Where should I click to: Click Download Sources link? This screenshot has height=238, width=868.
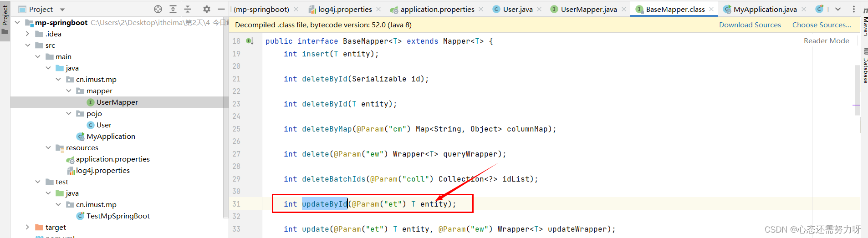(x=750, y=25)
